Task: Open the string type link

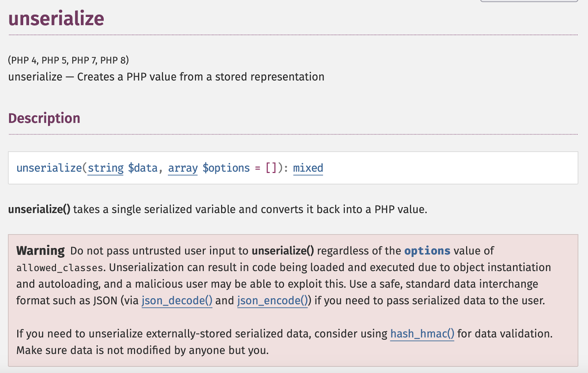Action: tap(105, 168)
